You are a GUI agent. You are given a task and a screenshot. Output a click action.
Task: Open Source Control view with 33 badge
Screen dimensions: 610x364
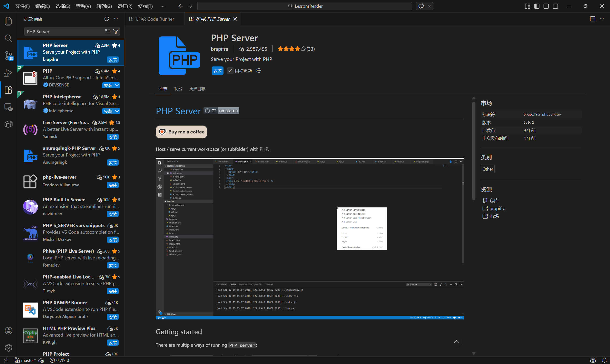click(x=8, y=56)
